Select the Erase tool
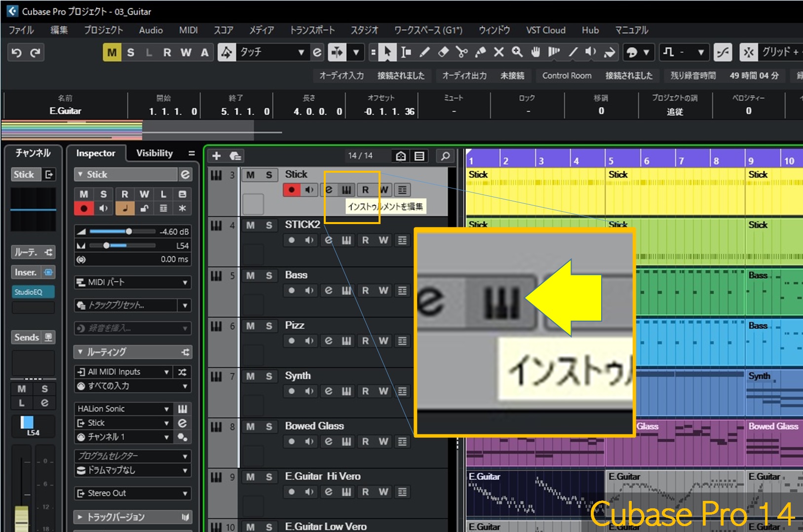Screen dimensions: 803x532 pyautogui.click(x=443, y=52)
